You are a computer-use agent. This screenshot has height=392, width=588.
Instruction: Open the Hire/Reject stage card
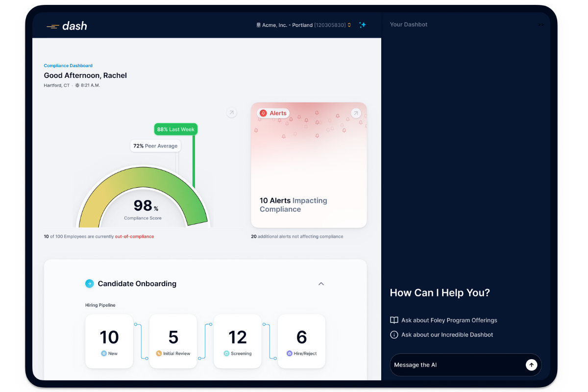click(x=302, y=342)
